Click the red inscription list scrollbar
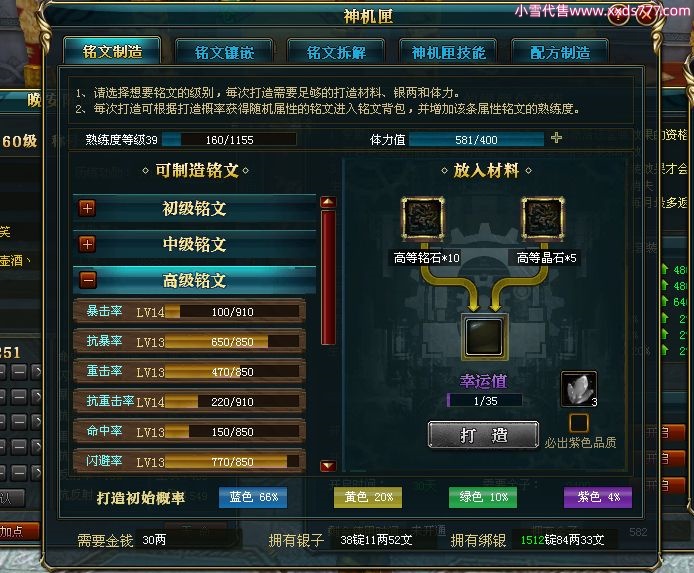 click(328, 277)
